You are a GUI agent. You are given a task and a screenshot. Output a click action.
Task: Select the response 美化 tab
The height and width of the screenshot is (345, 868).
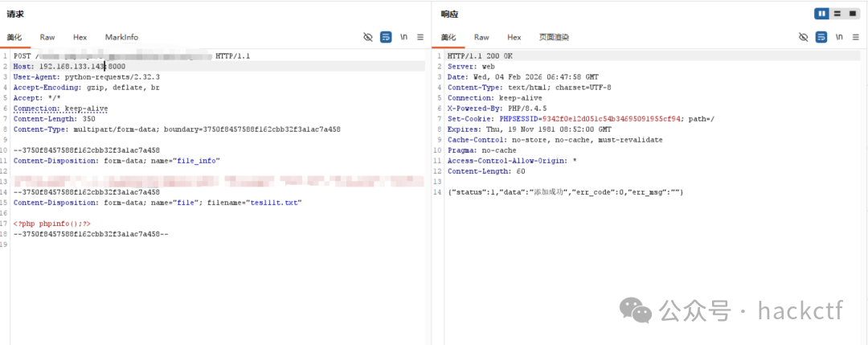pos(448,37)
